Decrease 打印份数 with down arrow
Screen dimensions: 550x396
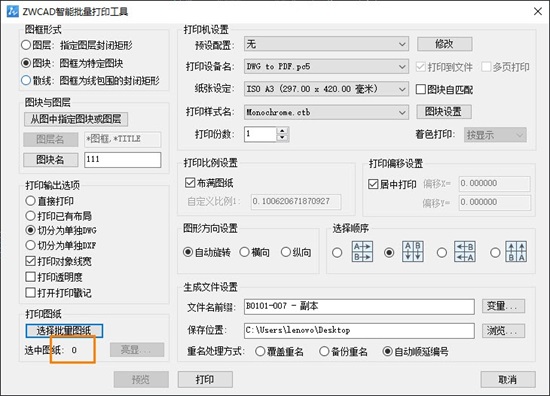pyautogui.click(x=282, y=137)
